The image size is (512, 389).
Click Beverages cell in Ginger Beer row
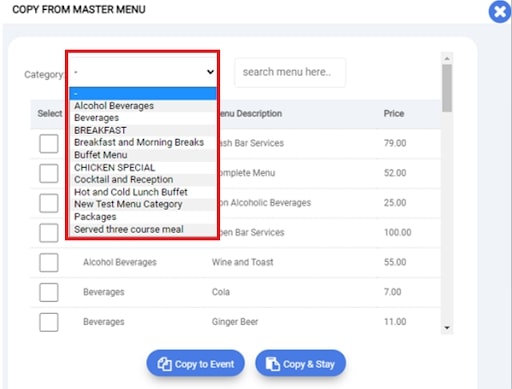[x=104, y=322]
